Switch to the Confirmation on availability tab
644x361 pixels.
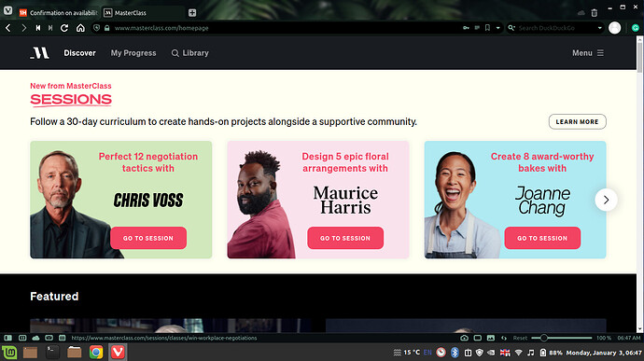click(58, 13)
